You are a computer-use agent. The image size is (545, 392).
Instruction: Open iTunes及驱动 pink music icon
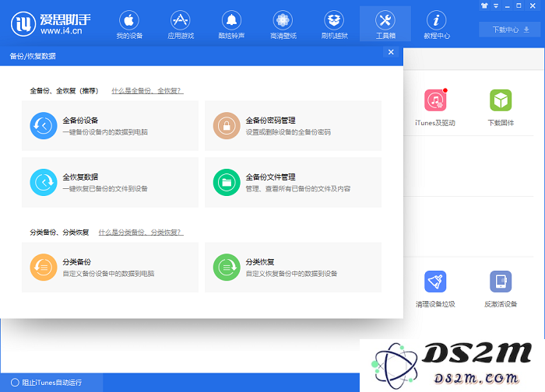point(435,100)
